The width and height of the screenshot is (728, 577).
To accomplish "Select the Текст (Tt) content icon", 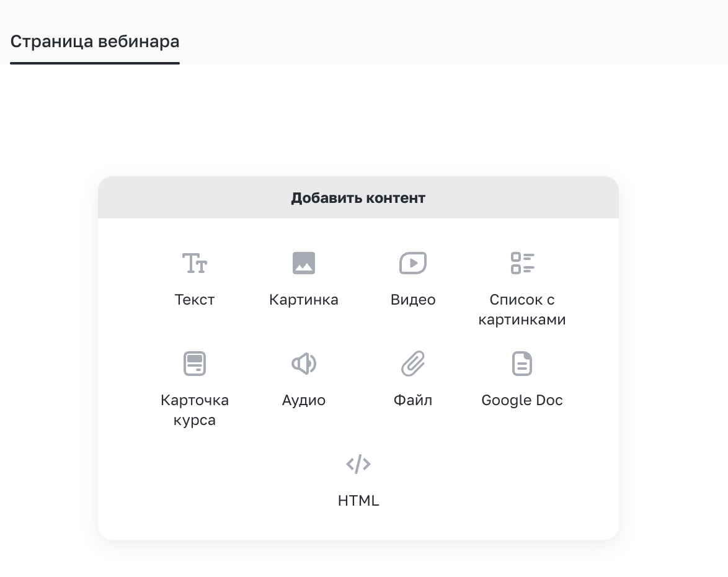I will coord(195,263).
